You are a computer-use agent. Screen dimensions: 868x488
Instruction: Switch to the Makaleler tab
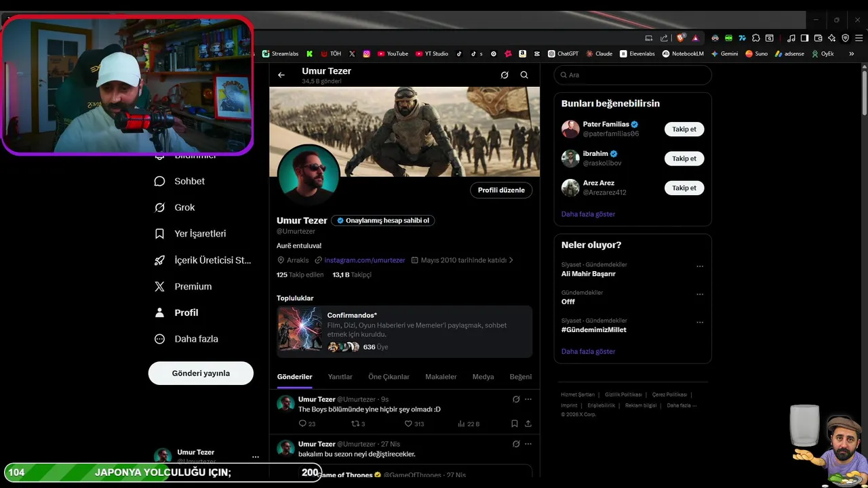coord(441,377)
